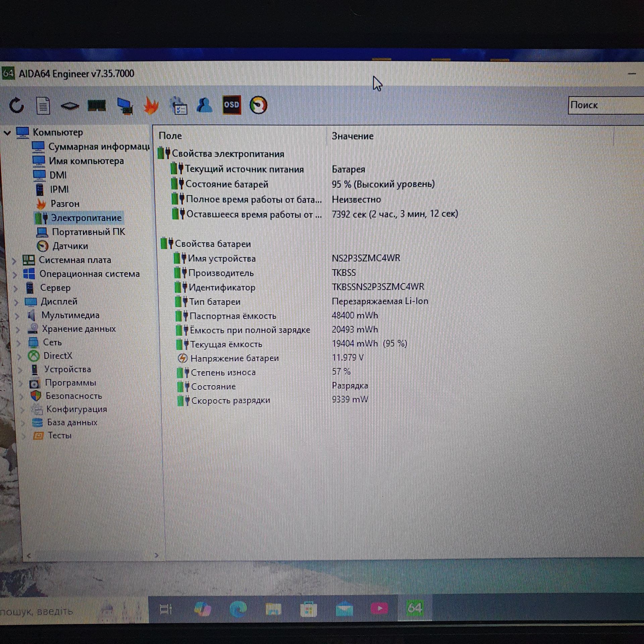The width and height of the screenshot is (644, 644).
Task: Expand the Системная плата node
Action: pyautogui.click(x=14, y=261)
